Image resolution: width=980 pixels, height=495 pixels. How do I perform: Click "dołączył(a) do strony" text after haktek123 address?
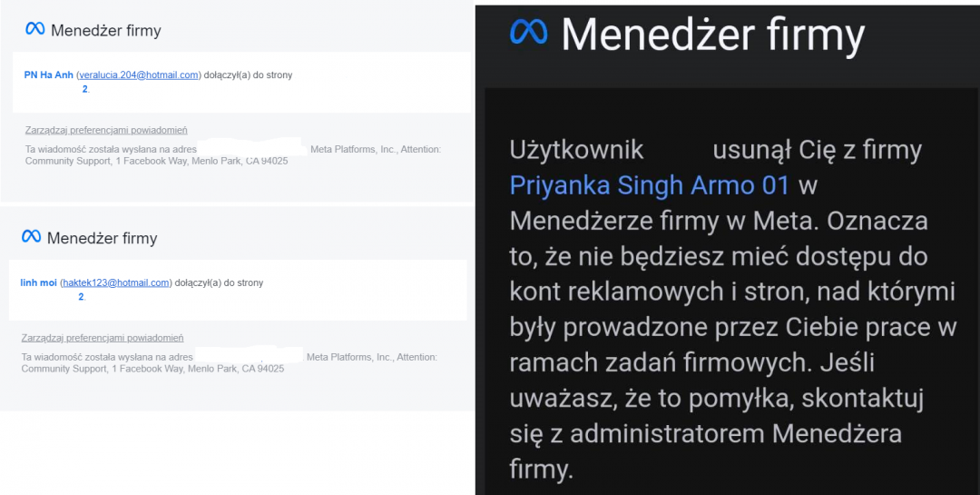219,283
